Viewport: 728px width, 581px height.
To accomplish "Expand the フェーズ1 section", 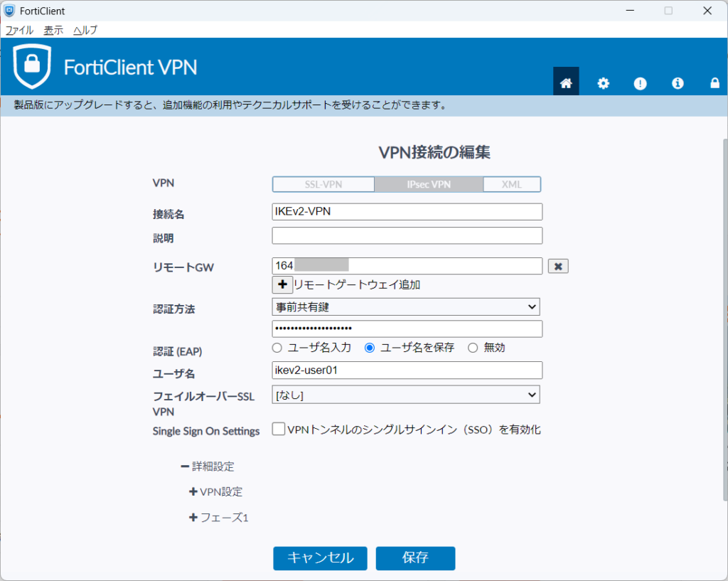I will 219,518.
